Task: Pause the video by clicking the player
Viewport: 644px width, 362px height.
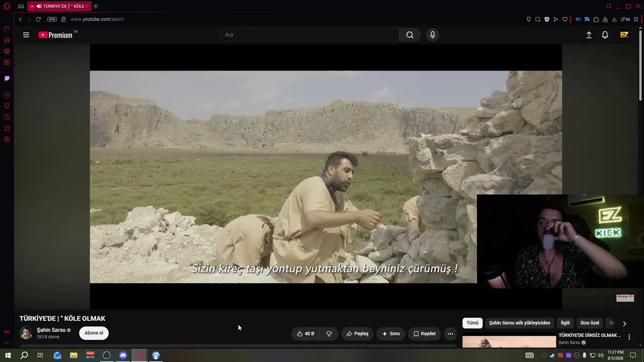Action: [x=326, y=176]
